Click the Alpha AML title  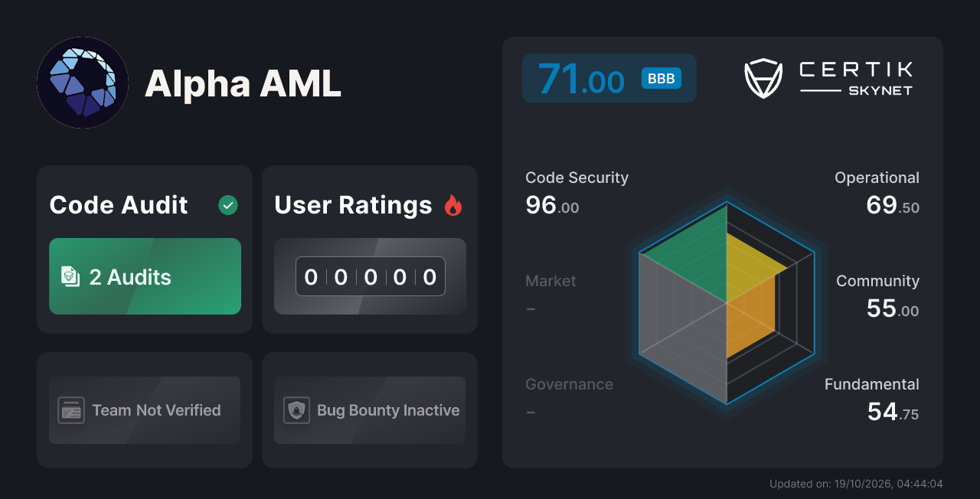point(243,83)
